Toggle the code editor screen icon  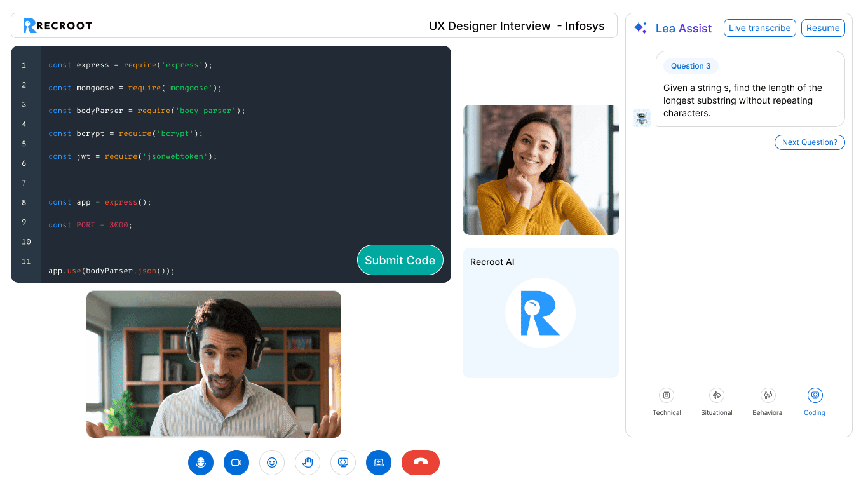343,463
